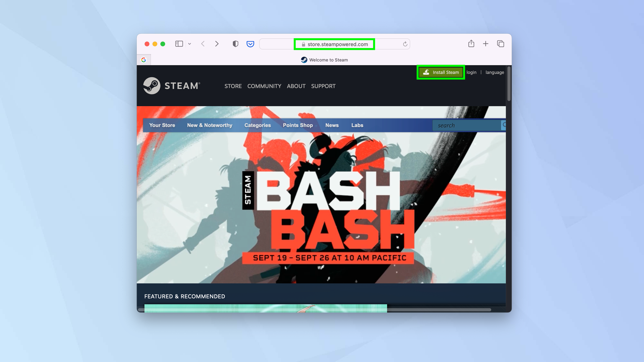Reload the page with the refresh icon
This screenshot has width=644, height=362.
(x=405, y=44)
